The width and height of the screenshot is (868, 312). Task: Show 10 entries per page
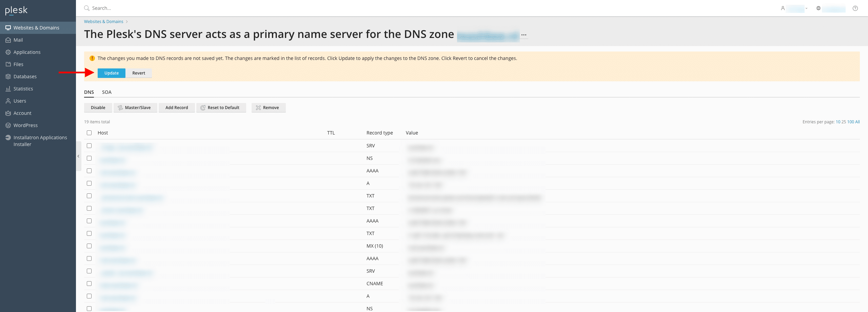tap(838, 122)
